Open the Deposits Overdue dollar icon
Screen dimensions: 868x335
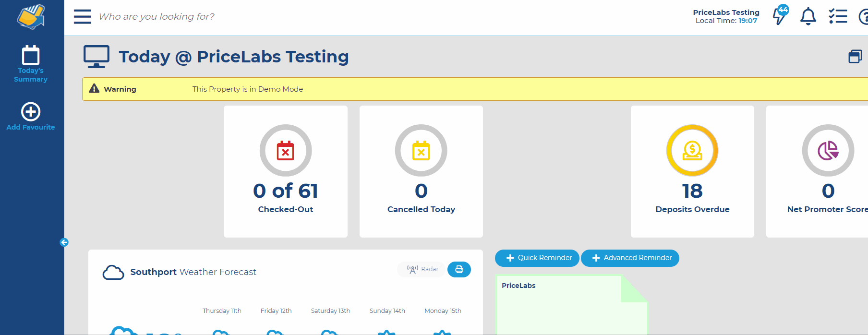pos(692,150)
